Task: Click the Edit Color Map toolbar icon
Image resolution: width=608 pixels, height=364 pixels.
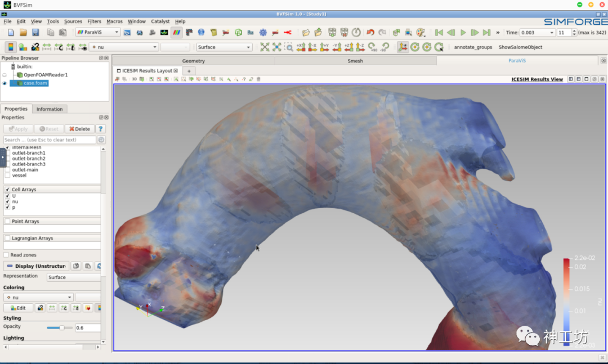Action: click(x=23, y=47)
